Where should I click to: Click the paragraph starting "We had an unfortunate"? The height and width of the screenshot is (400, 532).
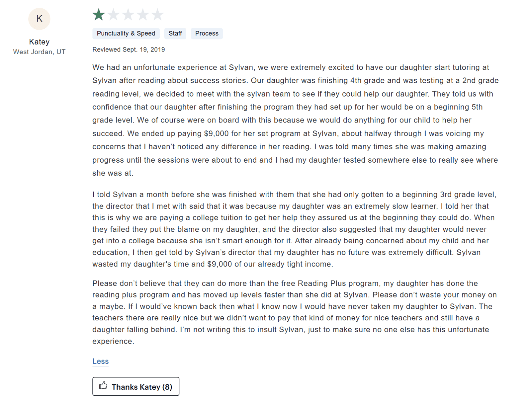295,120
